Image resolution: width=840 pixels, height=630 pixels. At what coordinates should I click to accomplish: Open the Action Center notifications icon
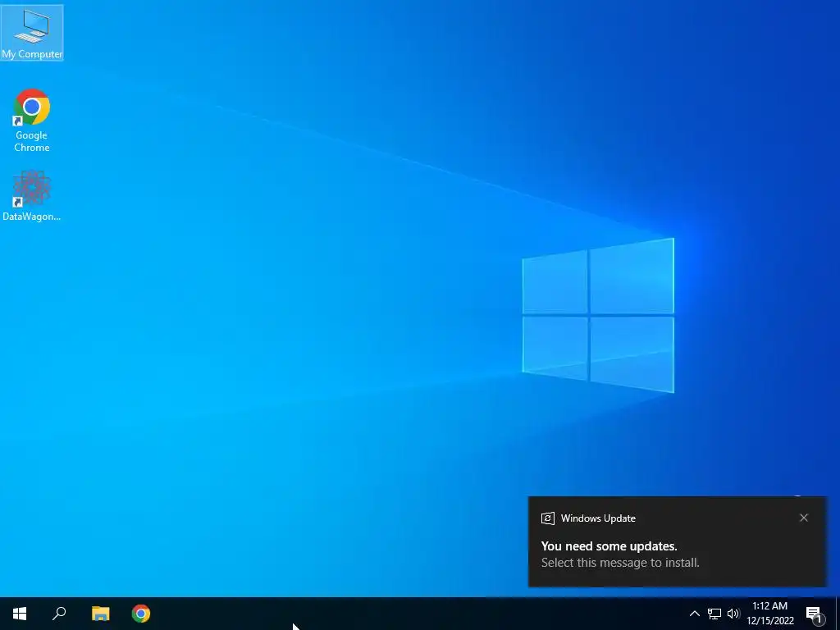(815, 614)
